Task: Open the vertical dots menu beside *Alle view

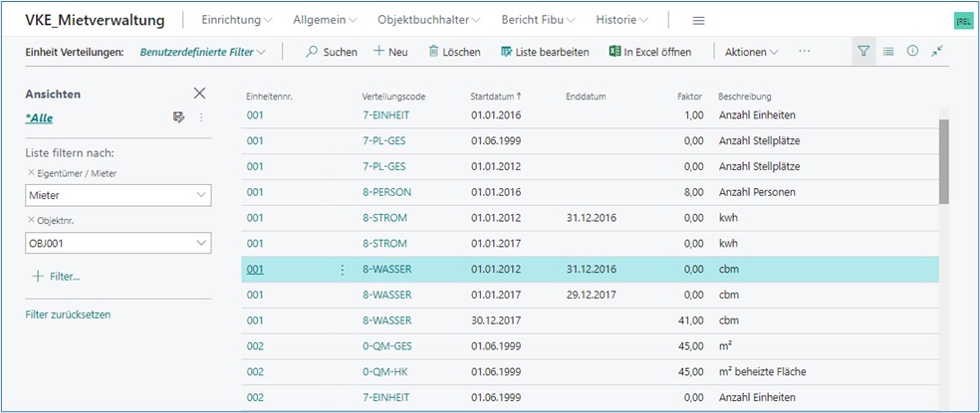Action: tap(201, 117)
